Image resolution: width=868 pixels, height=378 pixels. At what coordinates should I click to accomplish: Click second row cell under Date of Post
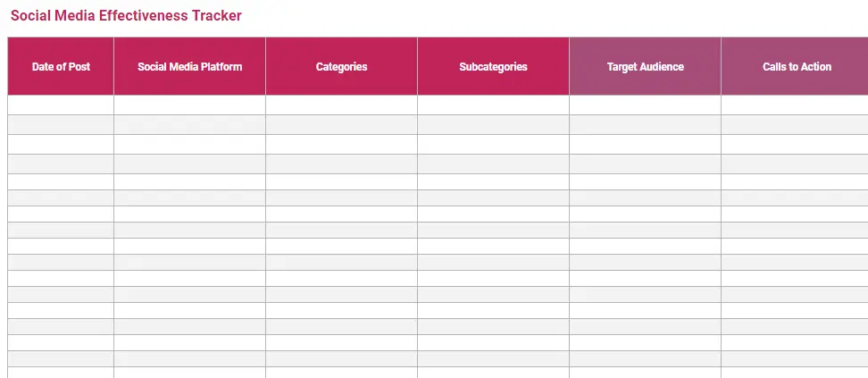[x=61, y=125]
